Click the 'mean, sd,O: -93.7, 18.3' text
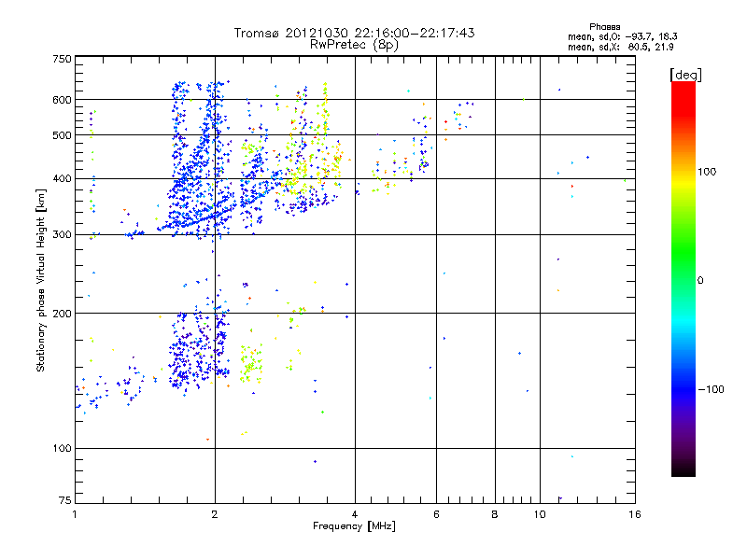This screenshot has height=560, width=747. [622, 36]
